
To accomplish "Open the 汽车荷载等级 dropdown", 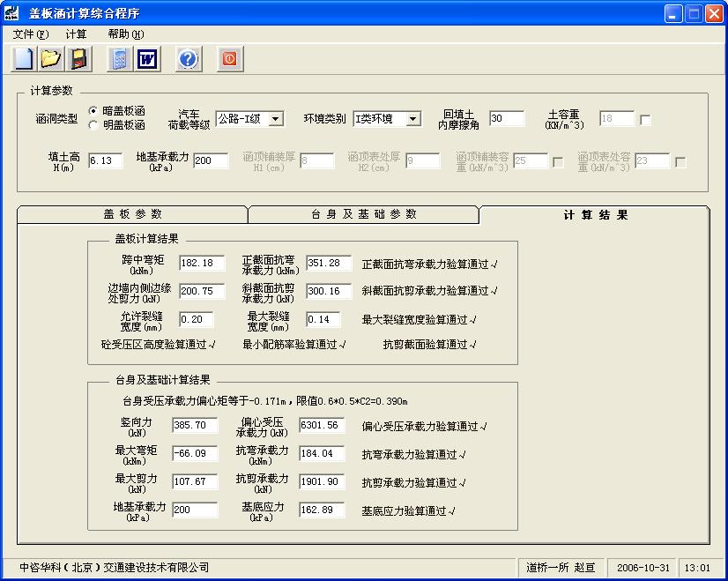I will (276, 119).
